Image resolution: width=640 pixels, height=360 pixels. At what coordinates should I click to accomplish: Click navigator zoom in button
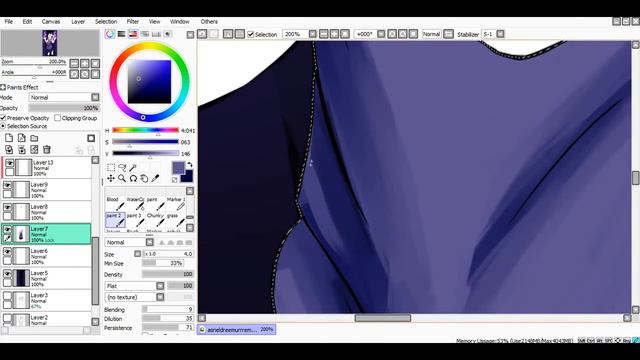pos(84,63)
